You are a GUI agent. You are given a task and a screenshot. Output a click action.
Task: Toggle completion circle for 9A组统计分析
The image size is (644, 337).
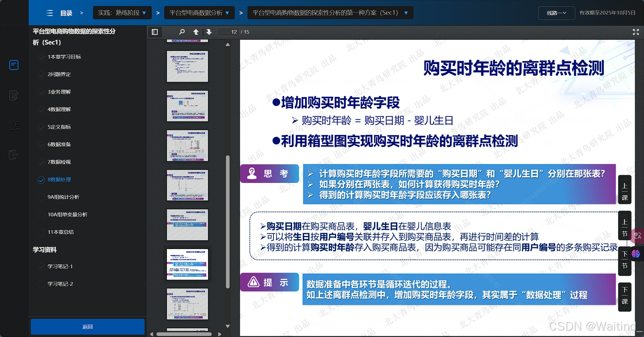point(41,197)
